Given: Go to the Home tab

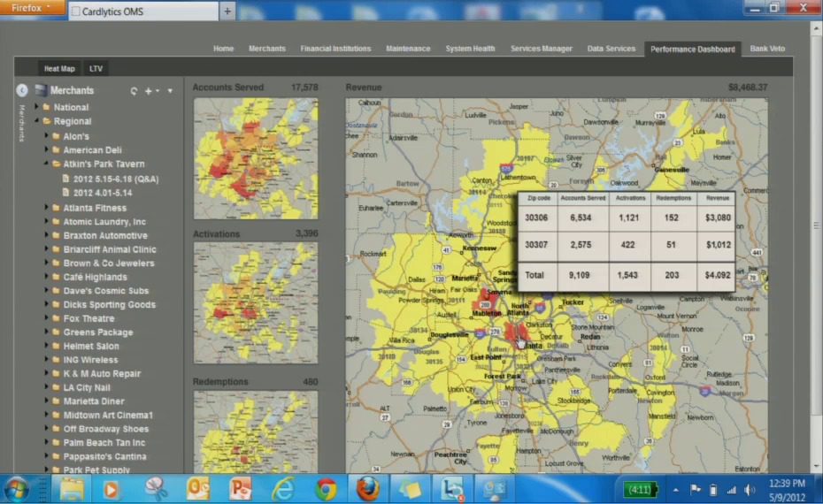Looking at the screenshot, I should [x=223, y=49].
